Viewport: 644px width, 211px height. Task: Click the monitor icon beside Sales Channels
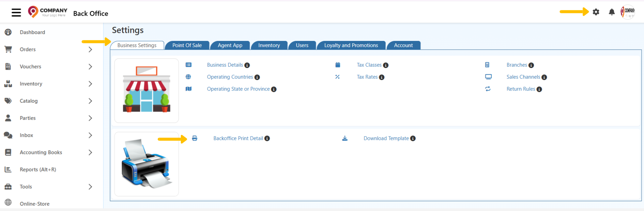point(488,77)
